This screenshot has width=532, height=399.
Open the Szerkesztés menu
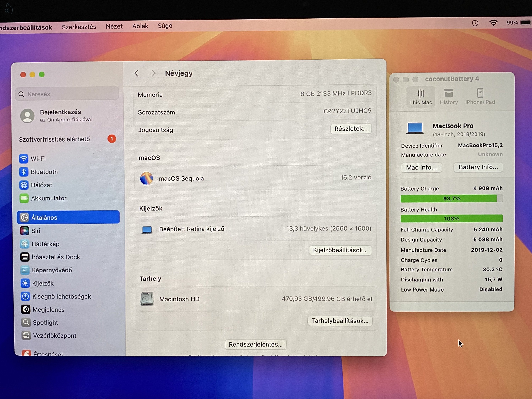pos(79,27)
